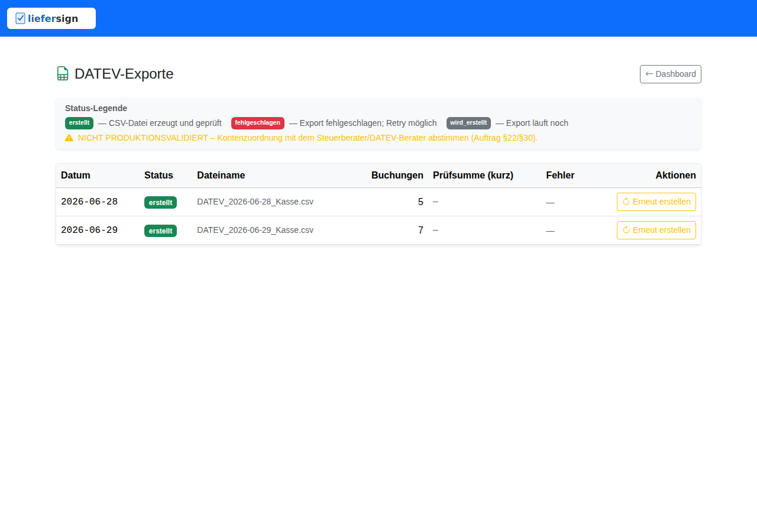This screenshot has width=757, height=532.
Task: Click the NICHT PRODUKTIONSVALIDIERT warning text
Action: click(x=308, y=138)
